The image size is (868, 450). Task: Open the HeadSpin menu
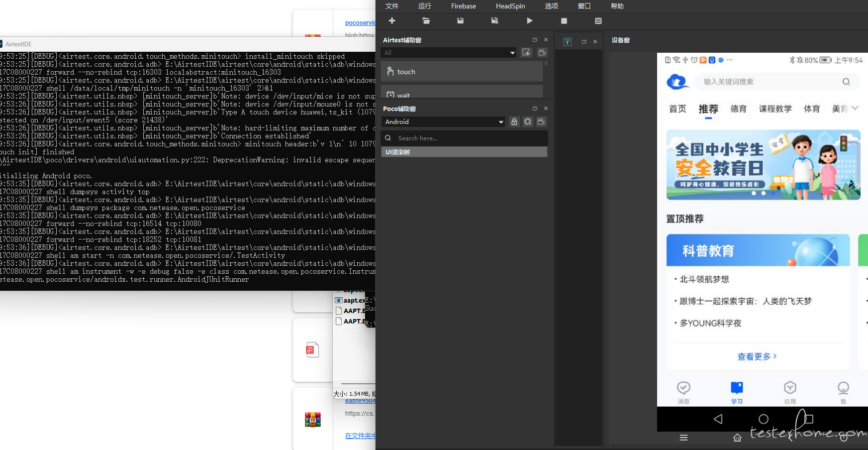tap(510, 6)
